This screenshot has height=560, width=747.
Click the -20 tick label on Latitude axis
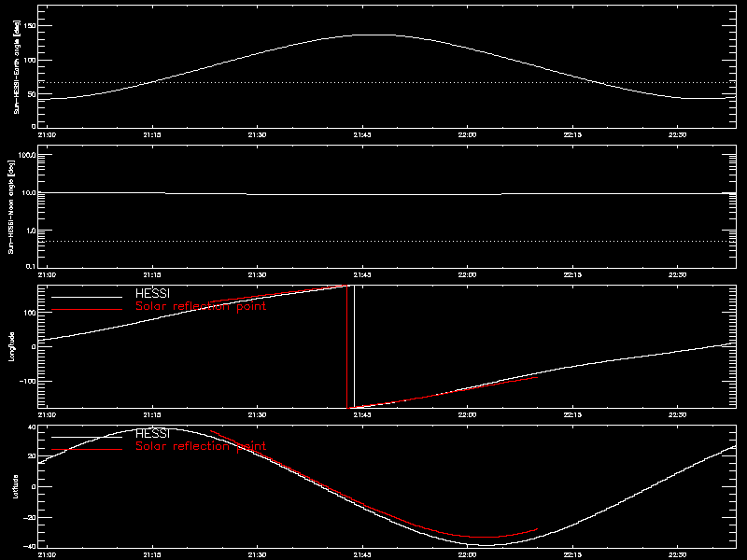[x=31, y=518]
